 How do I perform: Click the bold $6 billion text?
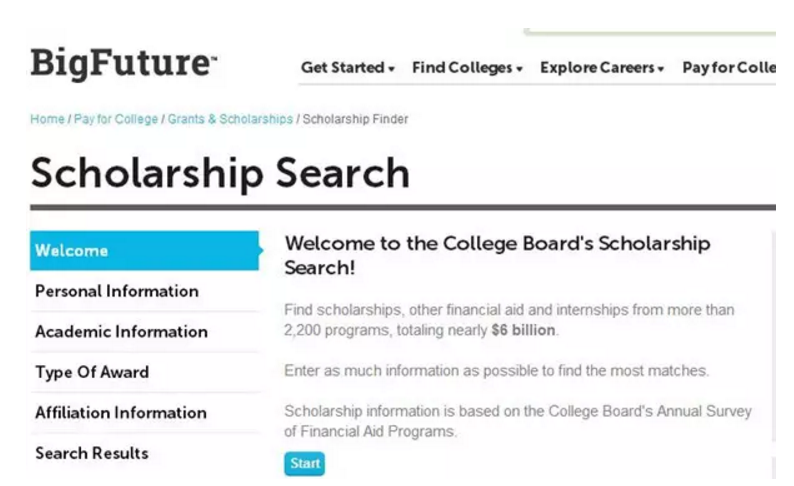(523, 330)
